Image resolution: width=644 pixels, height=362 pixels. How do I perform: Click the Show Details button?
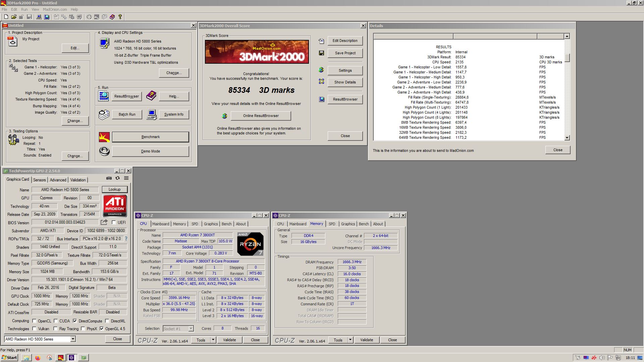[x=345, y=82]
